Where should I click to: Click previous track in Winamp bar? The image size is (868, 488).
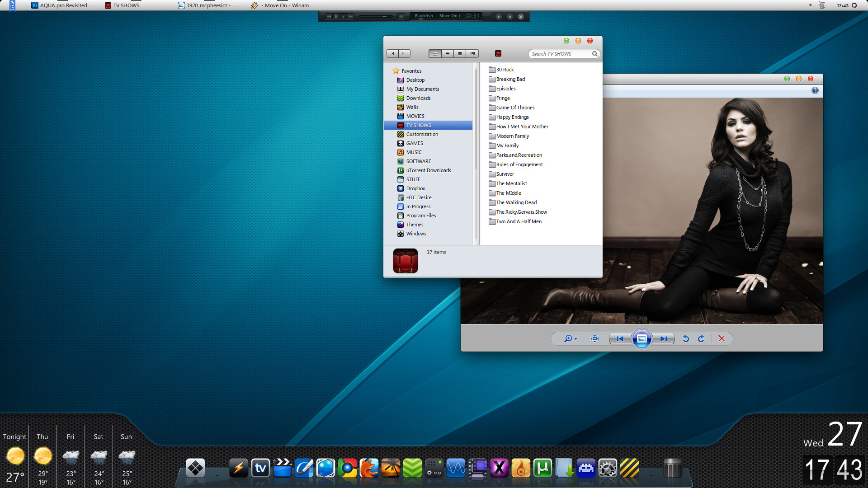click(329, 16)
